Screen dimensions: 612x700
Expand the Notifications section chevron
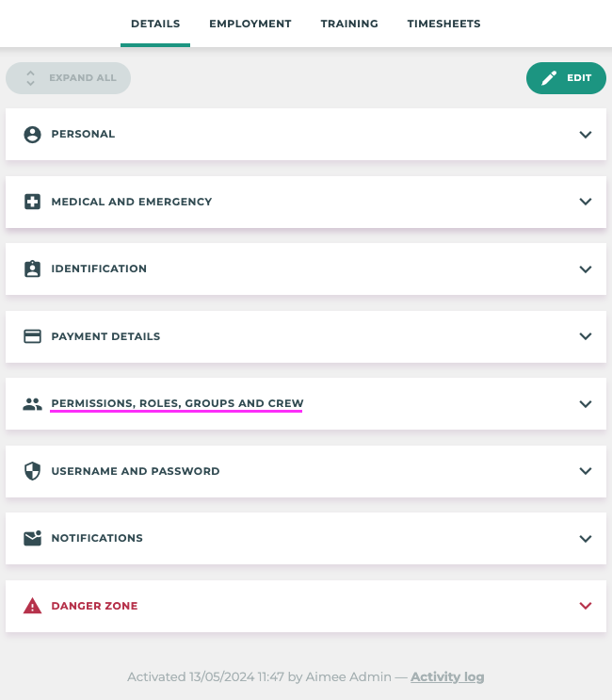586,538
